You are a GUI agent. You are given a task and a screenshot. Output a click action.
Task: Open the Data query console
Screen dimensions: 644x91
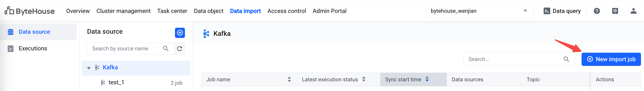tap(562, 11)
